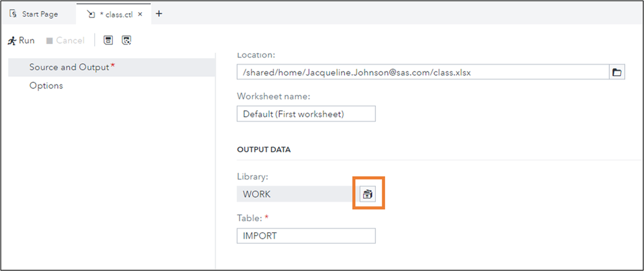Click the Location file path field
The height and width of the screenshot is (271, 644).
click(x=422, y=72)
